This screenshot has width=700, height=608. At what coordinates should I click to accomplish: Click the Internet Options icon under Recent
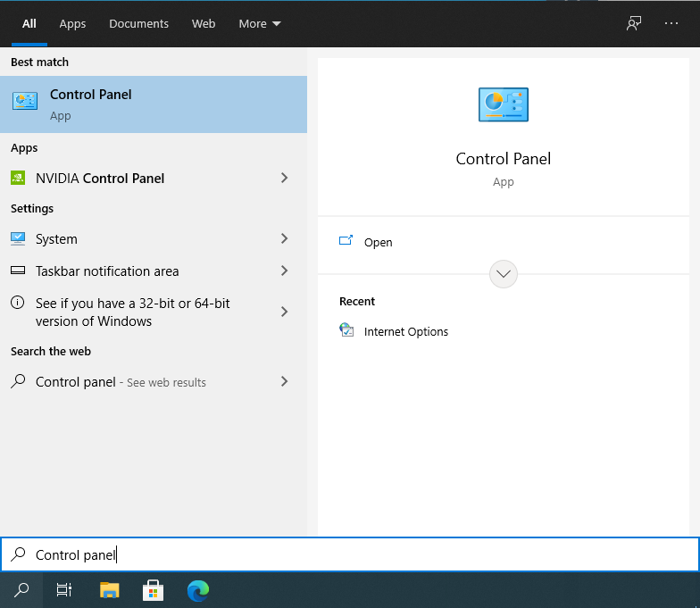(x=346, y=330)
